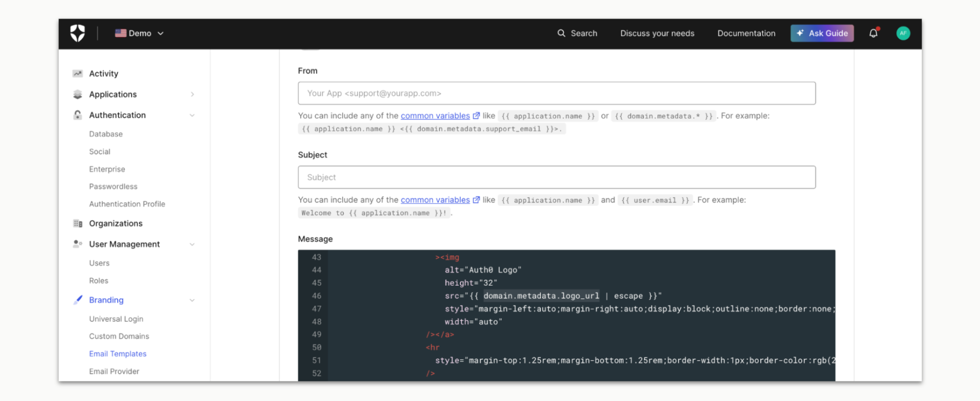Click the Applications stack icon

(77, 94)
